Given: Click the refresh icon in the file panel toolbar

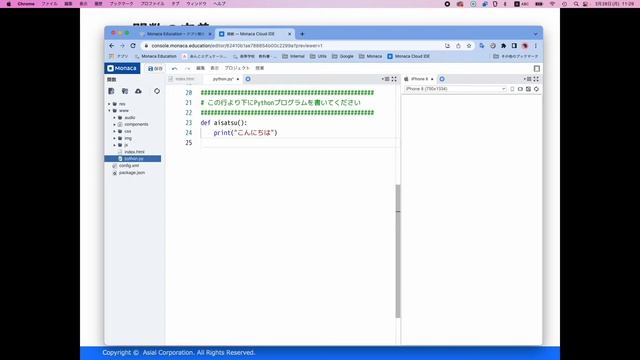Looking at the screenshot, I should pos(157,91).
